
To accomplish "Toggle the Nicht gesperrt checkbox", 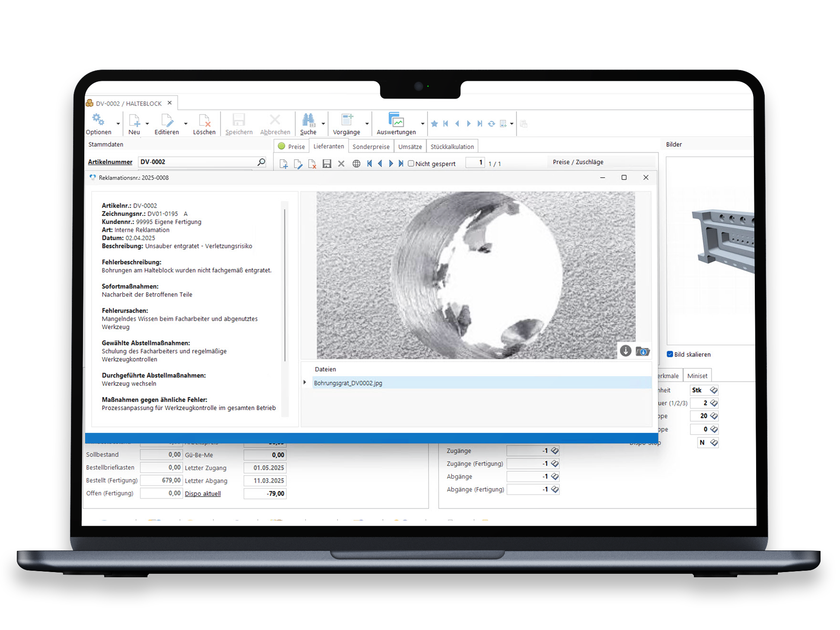I will point(411,163).
